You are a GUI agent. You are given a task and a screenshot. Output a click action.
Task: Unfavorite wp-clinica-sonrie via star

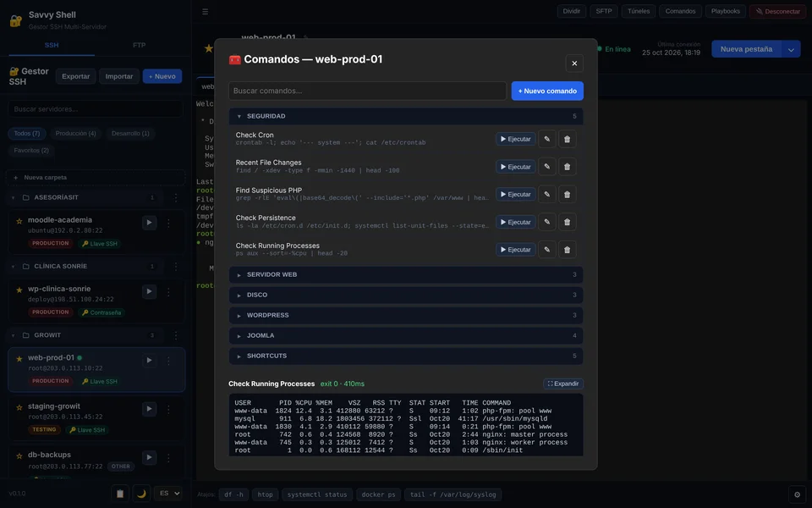point(19,290)
